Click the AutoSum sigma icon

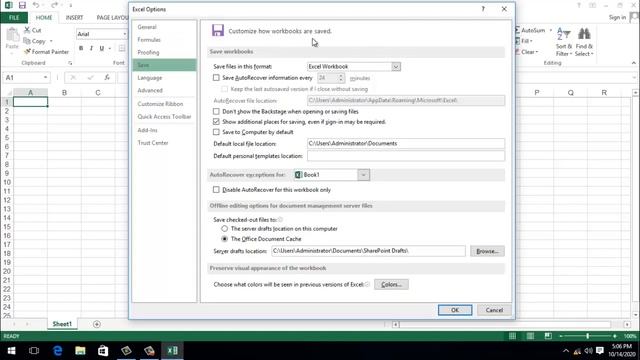(518, 30)
